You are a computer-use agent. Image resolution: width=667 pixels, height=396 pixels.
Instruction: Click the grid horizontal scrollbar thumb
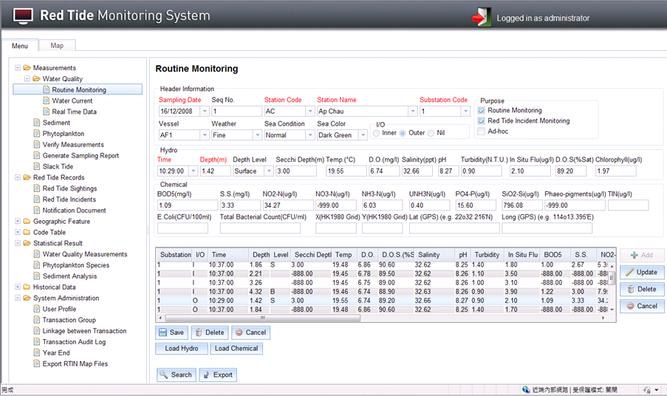(262, 318)
